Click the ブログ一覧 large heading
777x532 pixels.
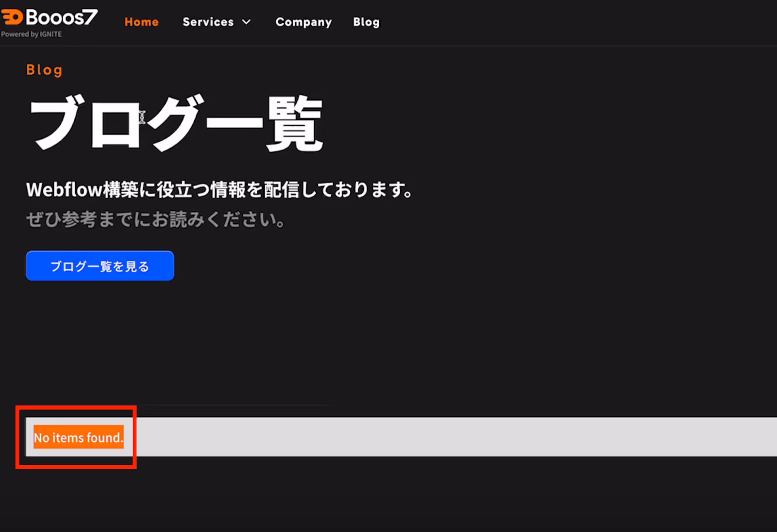(x=176, y=123)
